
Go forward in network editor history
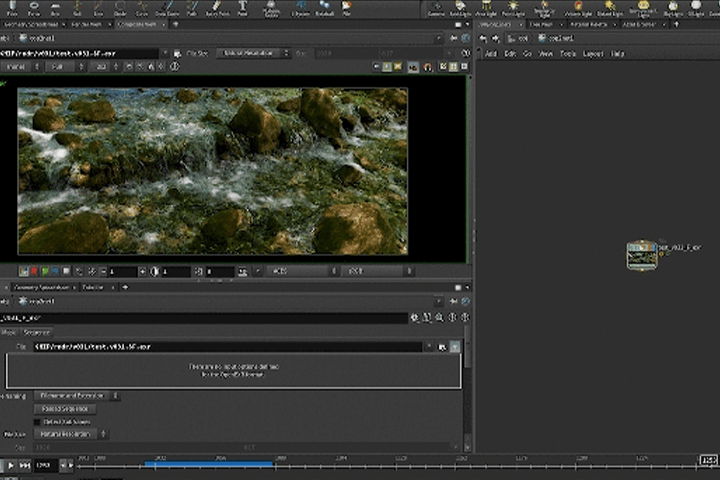point(495,39)
